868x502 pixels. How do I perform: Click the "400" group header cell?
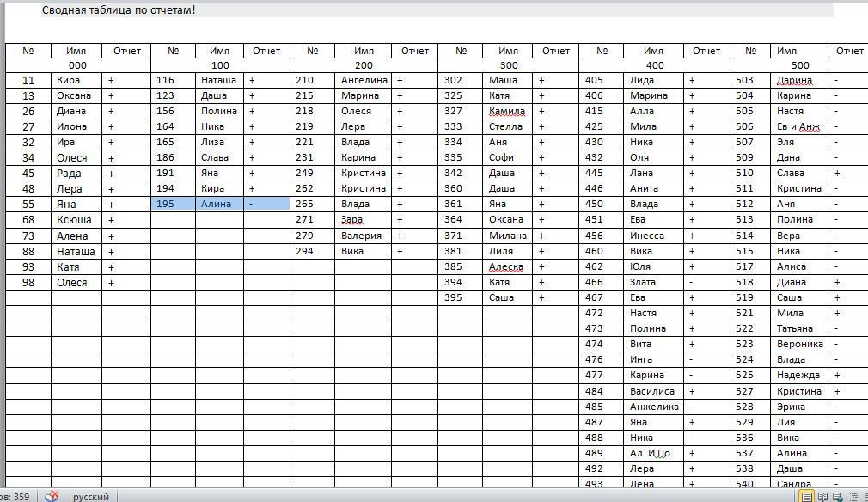click(x=655, y=65)
